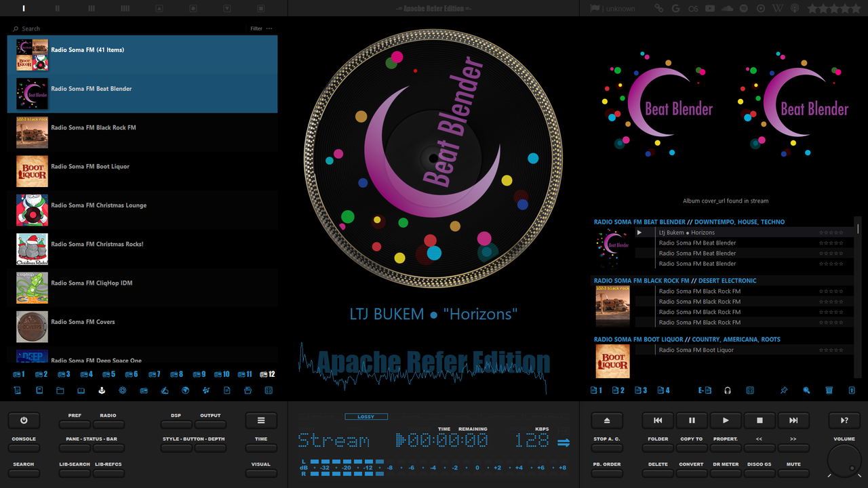
Task: Switch to playlist tab 4
Action: pos(663,390)
